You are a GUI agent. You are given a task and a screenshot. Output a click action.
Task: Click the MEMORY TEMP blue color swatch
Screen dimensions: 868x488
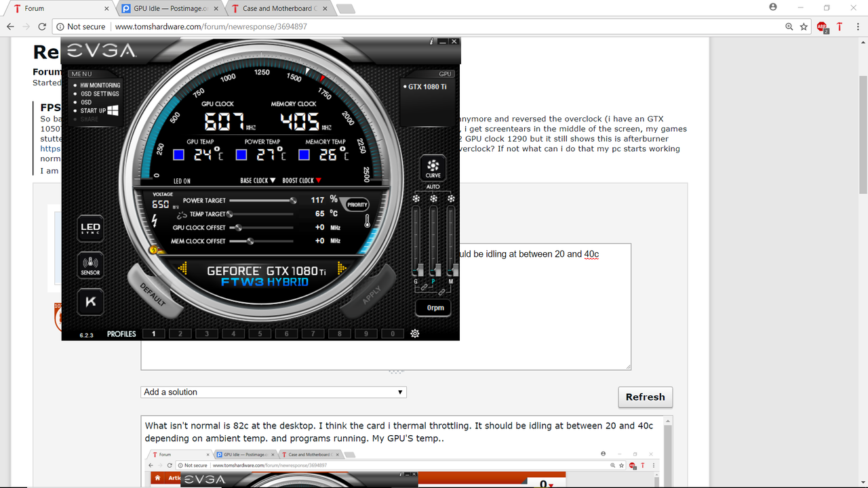pyautogui.click(x=304, y=155)
